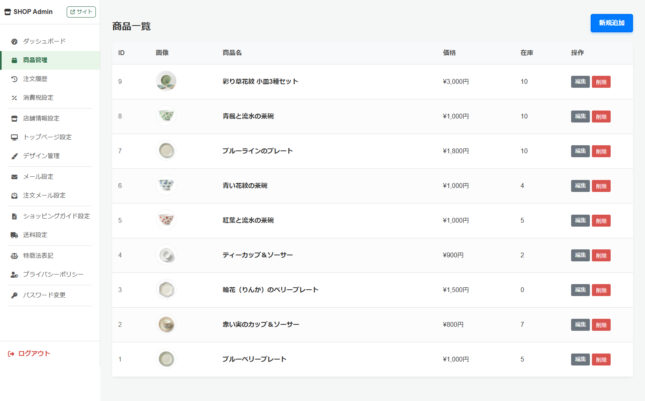This screenshot has height=401, width=645.
Task: Delete 赤い実のカップ&ソーサー product
Action: [x=601, y=325]
